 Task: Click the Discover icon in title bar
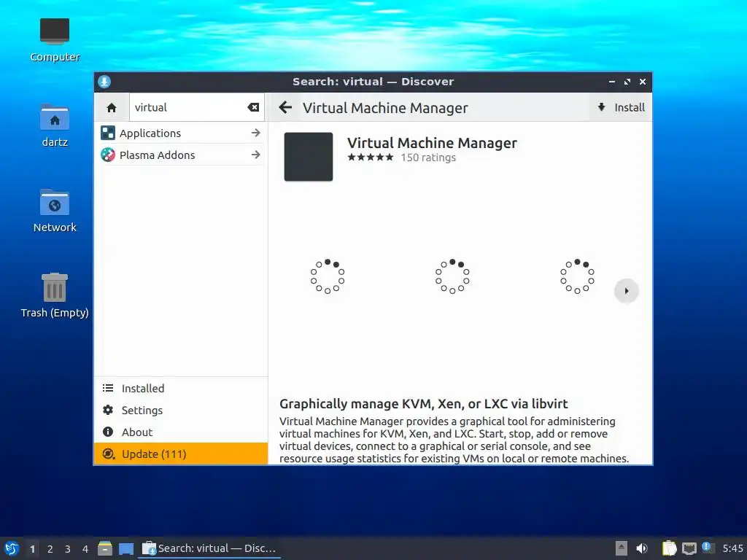(104, 82)
